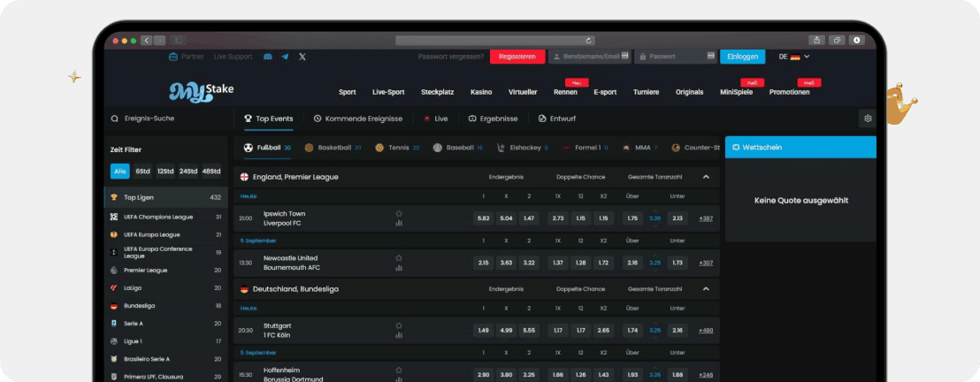Image resolution: width=980 pixels, height=382 pixels.
Task: Pick Stuttgart win odds 1.49
Action: click(x=483, y=331)
